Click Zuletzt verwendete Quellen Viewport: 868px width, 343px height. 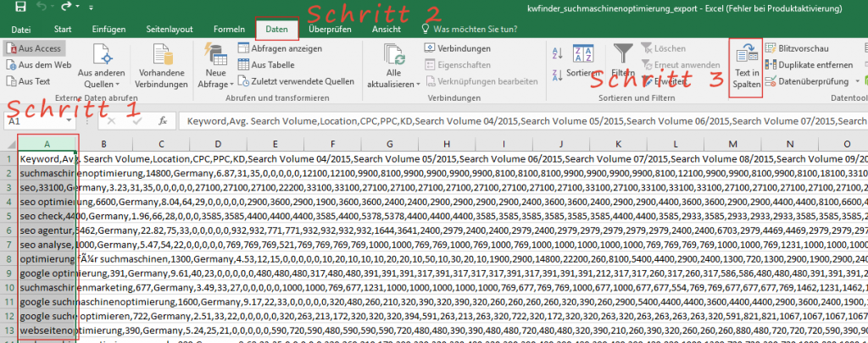(x=296, y=81)
